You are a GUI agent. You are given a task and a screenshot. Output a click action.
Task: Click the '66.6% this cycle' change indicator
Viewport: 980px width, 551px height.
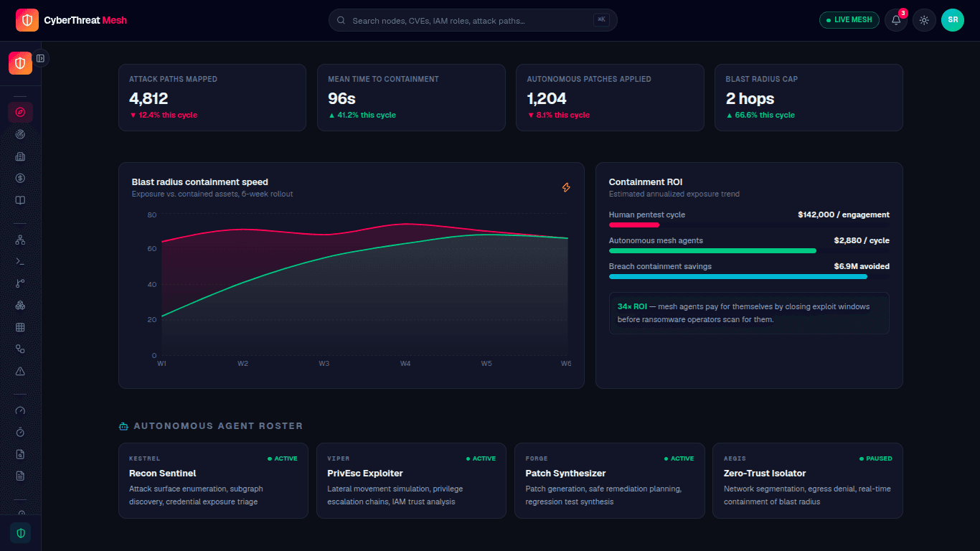point(760,115)
